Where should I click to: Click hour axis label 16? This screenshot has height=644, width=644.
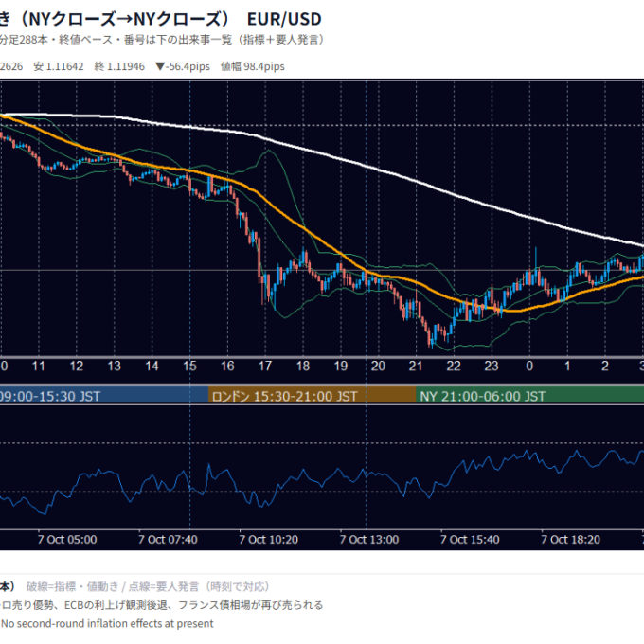pyautogui.click(x=227, y=366)
